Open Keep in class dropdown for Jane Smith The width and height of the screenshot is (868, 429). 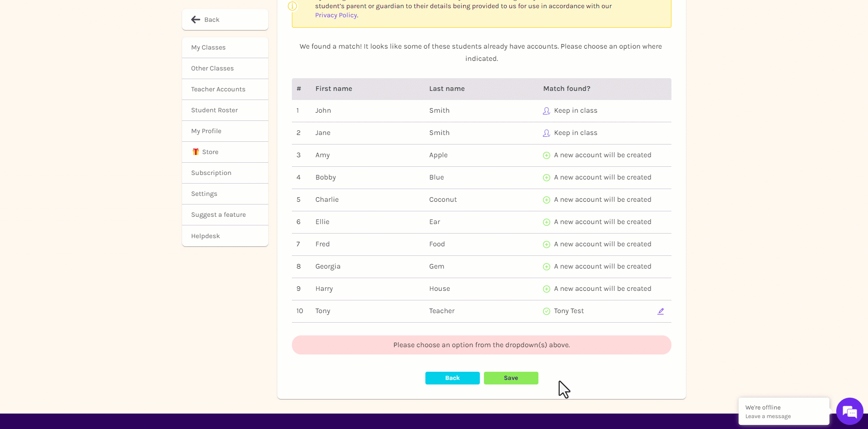[x=576, y=133]
